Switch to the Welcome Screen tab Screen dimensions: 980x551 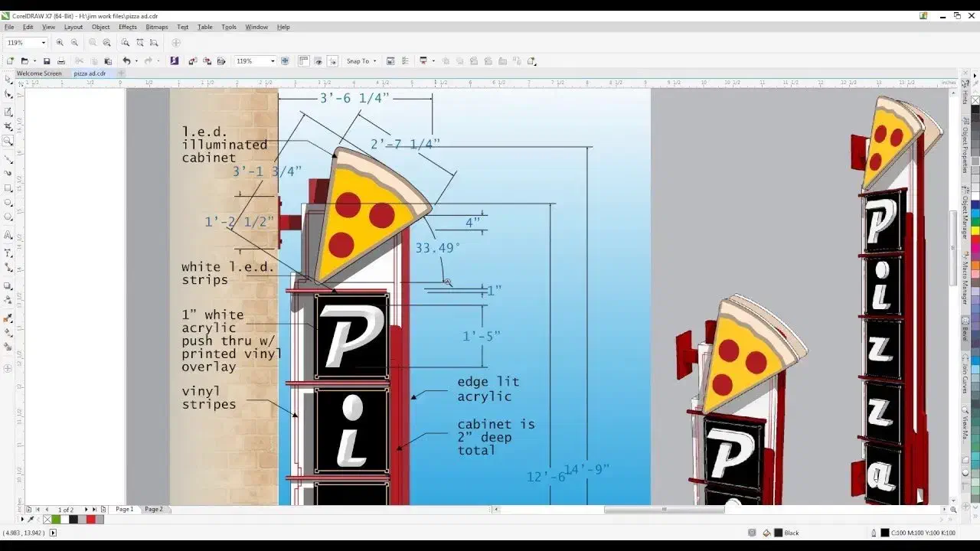pyautogui.click(x=39, y=73)
